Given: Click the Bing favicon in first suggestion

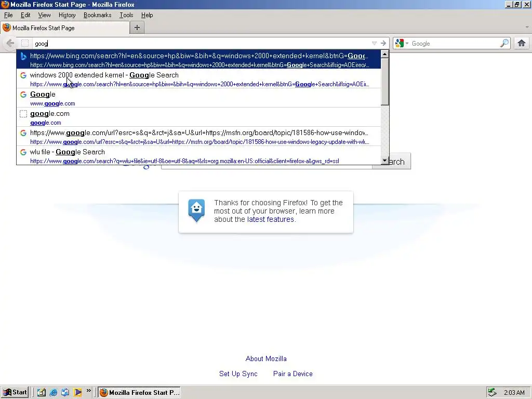Looking at the screenshot, I should point(23,56).
